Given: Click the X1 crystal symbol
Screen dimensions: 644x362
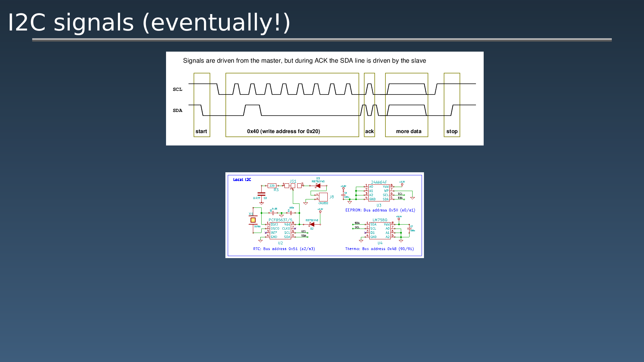Looking at the screenshot, I should pos(253,220).
